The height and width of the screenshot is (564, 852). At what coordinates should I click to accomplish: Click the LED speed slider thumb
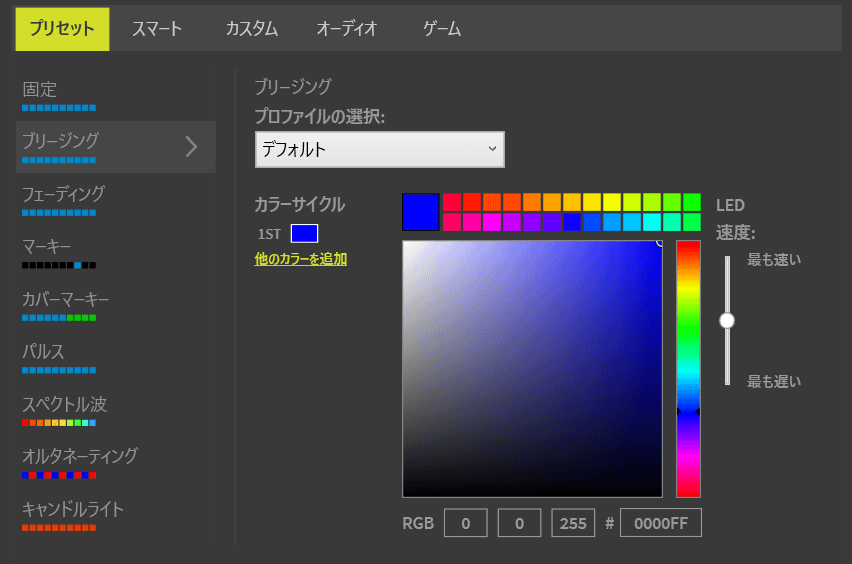[727, 321]
